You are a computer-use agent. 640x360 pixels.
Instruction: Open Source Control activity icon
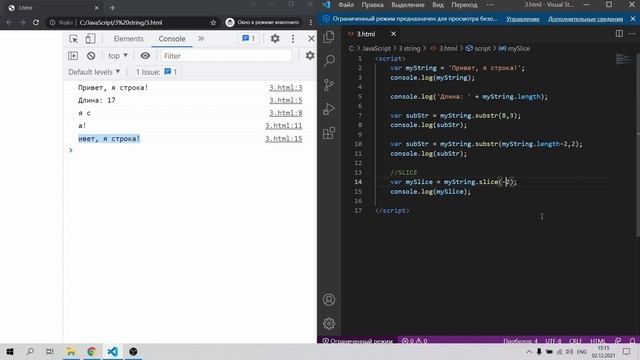(x=329, y=85)
